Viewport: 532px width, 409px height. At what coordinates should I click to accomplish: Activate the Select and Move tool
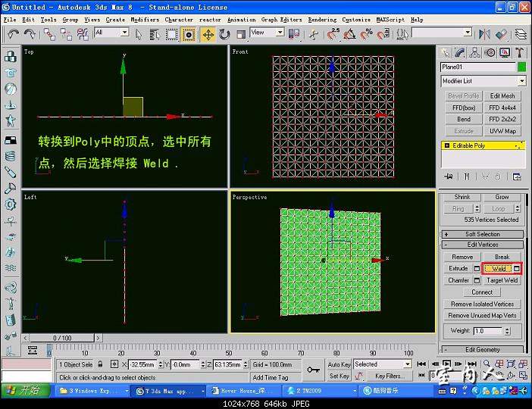[x=208, y=34]
